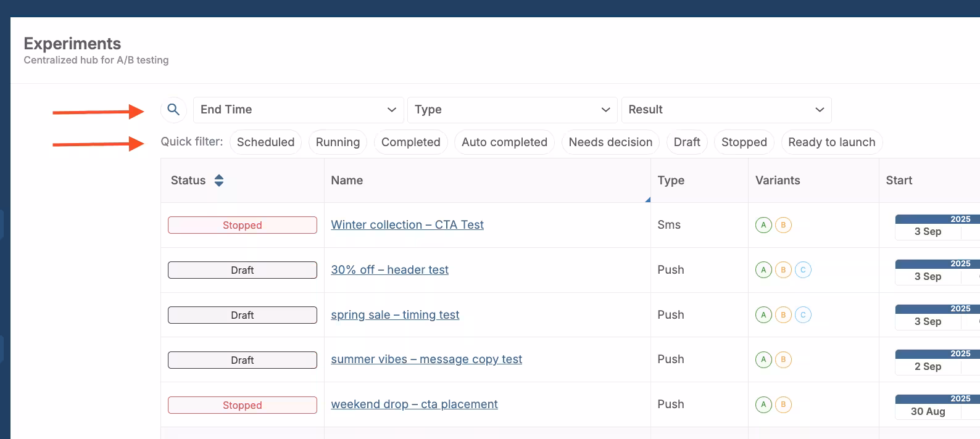
Task: Click the 3 Sep start date of Winter collection
Action: point(928,232)
